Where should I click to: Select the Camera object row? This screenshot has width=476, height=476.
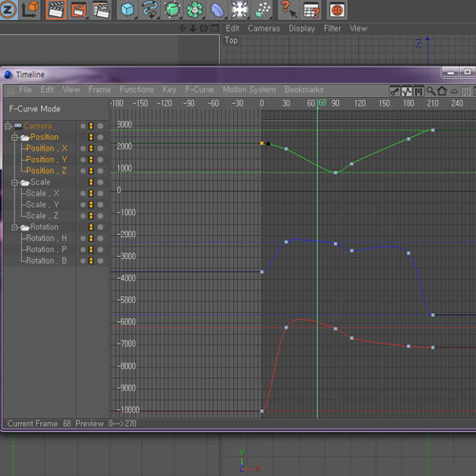click(x=37, y=126)
